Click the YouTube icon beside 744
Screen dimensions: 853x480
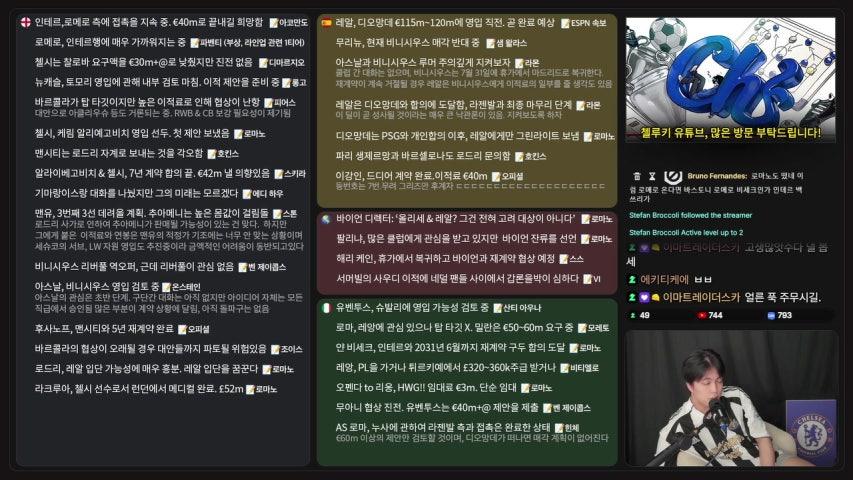pyautogui.click(x=702, y=316)
